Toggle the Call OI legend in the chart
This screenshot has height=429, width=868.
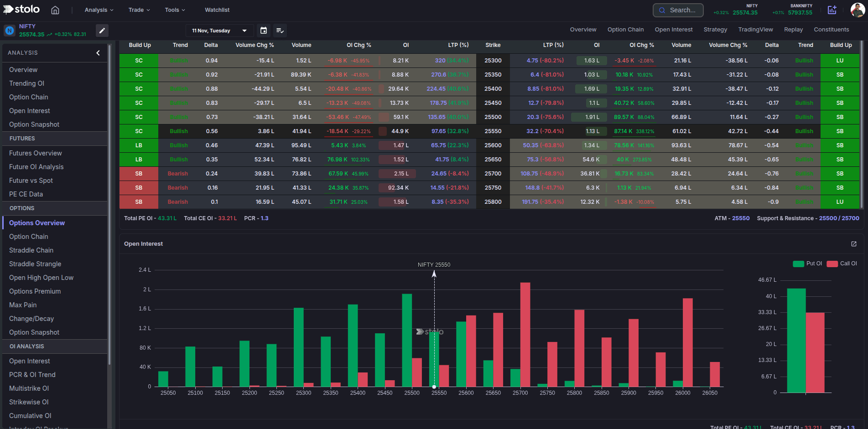pyautogui.click(x=842, y=264)
